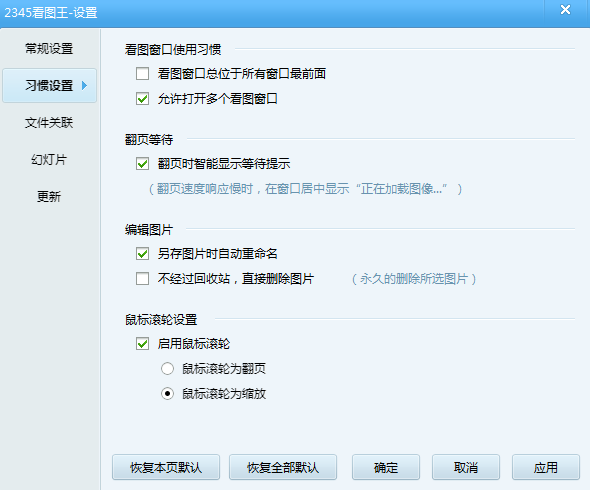
Task: Open the 幻灯片 settings page
Action: (49, 159)
